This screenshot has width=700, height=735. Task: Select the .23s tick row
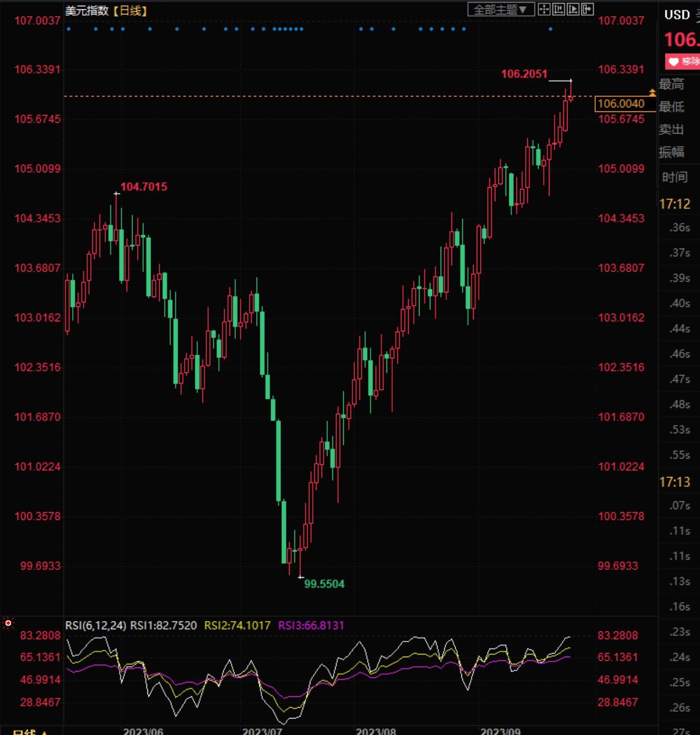tap(679, 632)
